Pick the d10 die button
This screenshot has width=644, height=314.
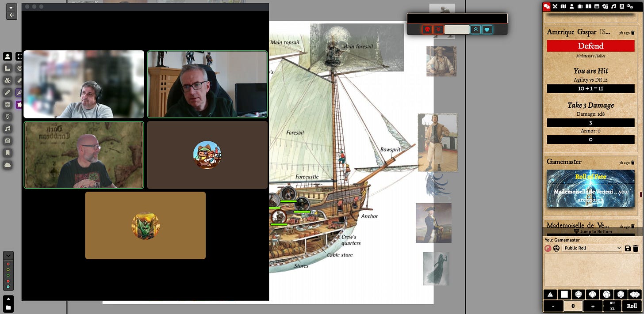point(593,295)
